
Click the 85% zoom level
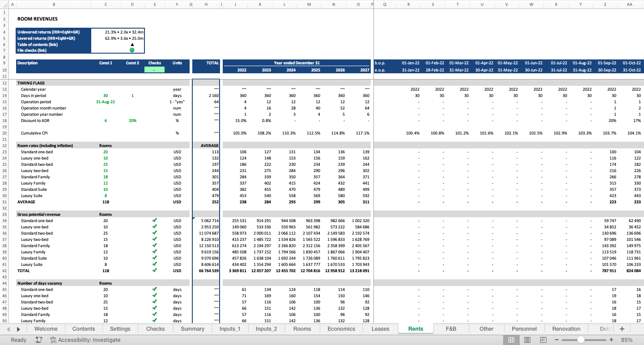627,340
